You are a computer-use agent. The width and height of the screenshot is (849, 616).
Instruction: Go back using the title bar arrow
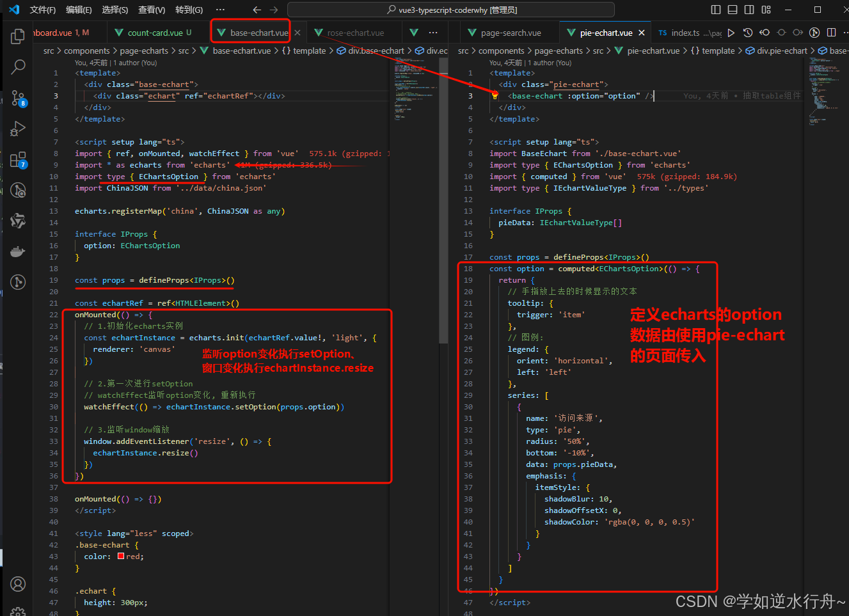click(257, 10)
